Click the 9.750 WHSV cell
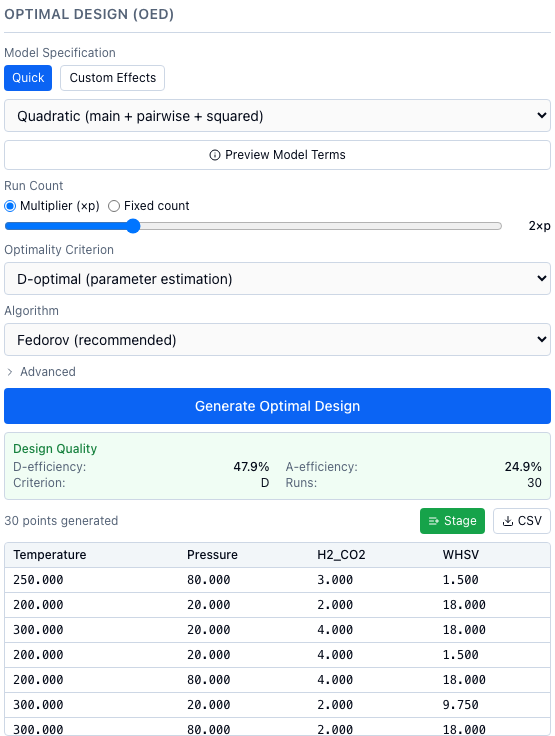This screenshot has width=555, height=736. coord(461,705)
